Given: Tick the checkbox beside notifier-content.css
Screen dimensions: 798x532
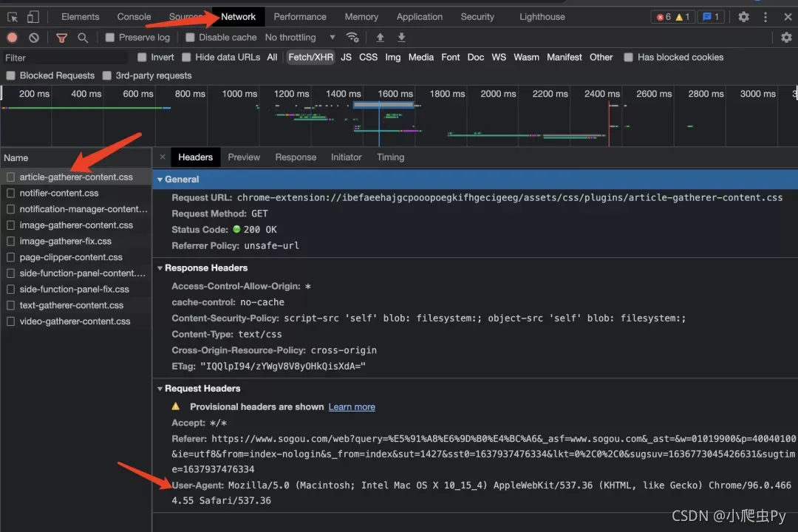Looking at the screenshot, I should click(10, 193).
